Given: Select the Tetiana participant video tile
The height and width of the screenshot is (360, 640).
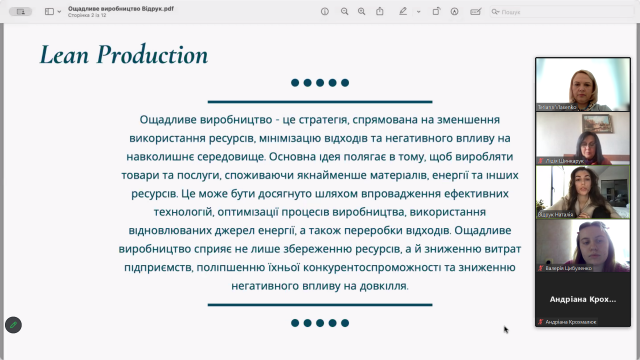Looking at the screenshot, I should coord(583,84).
